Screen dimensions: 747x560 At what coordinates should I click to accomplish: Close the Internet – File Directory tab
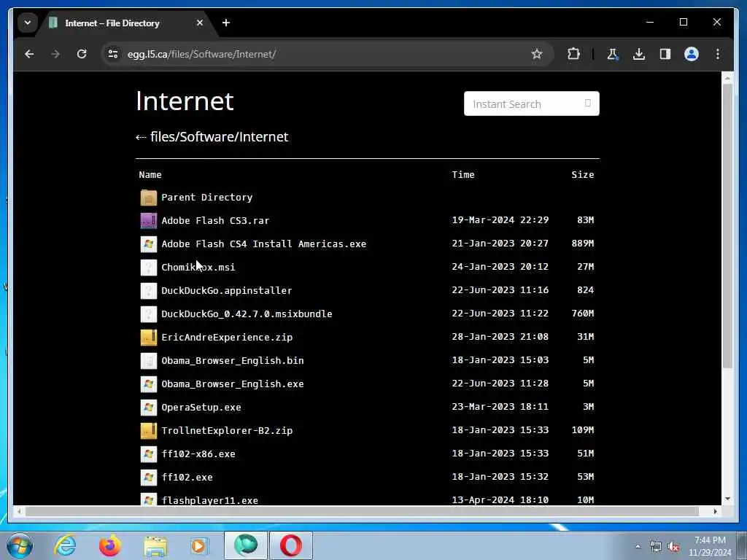(x=200, y=23)
